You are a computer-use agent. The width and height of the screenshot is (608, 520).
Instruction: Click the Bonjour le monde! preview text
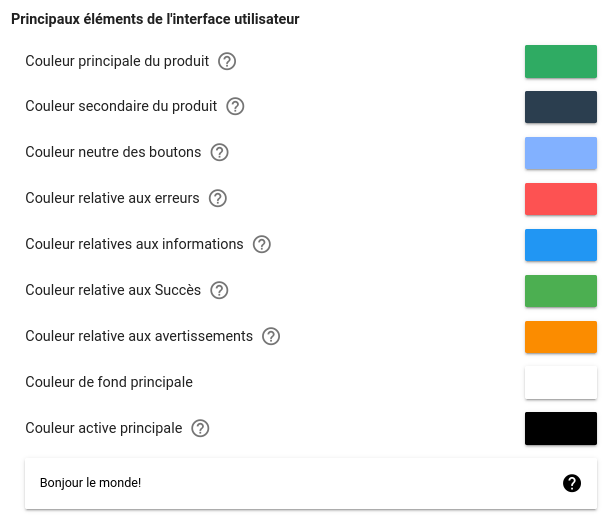[x=90, y=483]
